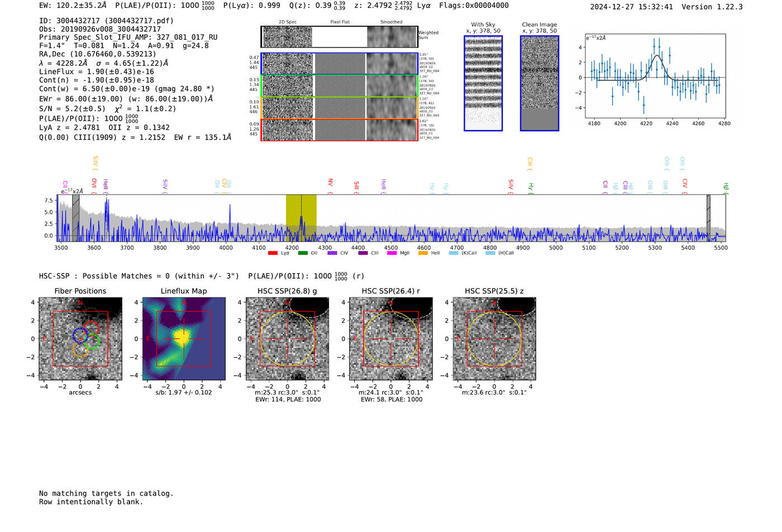This screenshot has height=532, width=782.
Task: Click the 'Flags:0x00004000' text
Action: (x=474, y=5)
